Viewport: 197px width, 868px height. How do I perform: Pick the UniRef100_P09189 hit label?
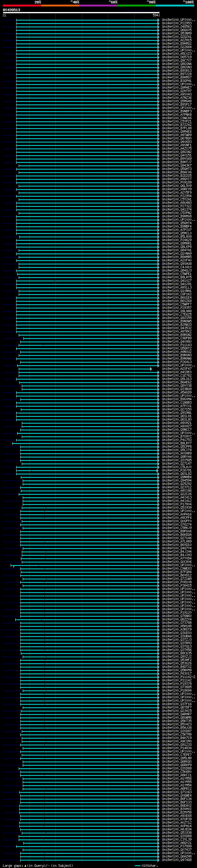click(177, 183)
